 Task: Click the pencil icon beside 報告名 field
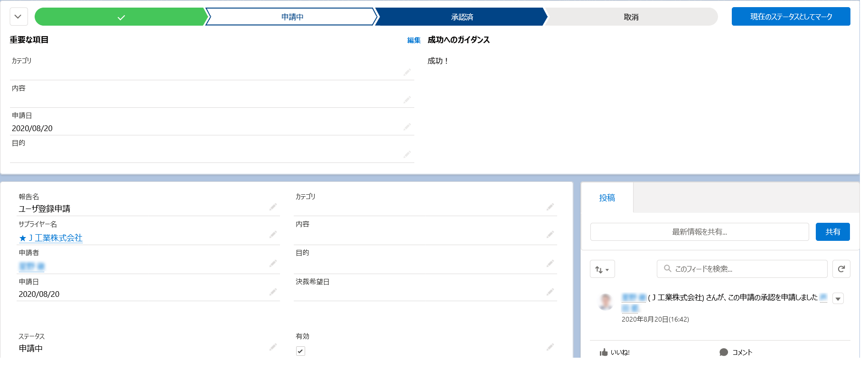click(x=273, y=207)
